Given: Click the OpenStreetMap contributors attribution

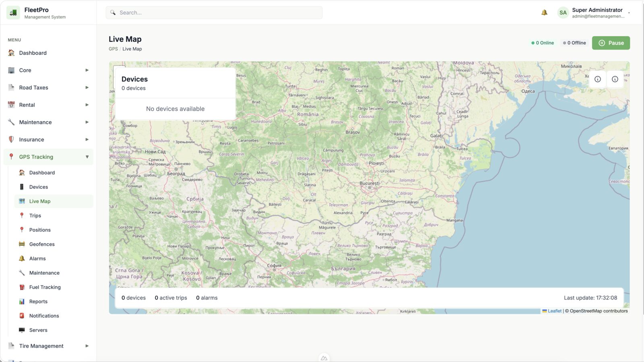Looking at the screenshot, I should coord(599,311).
